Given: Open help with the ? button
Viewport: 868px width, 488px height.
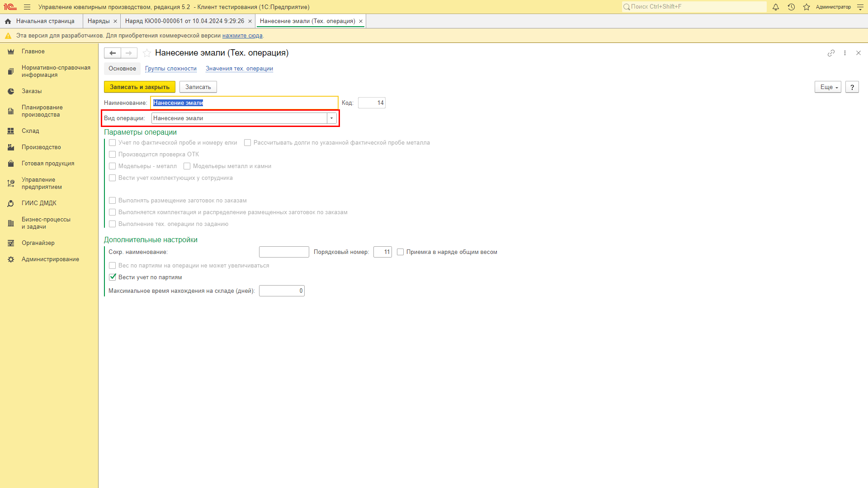Looking at the screenshot, I should click(x=852, y=87).
